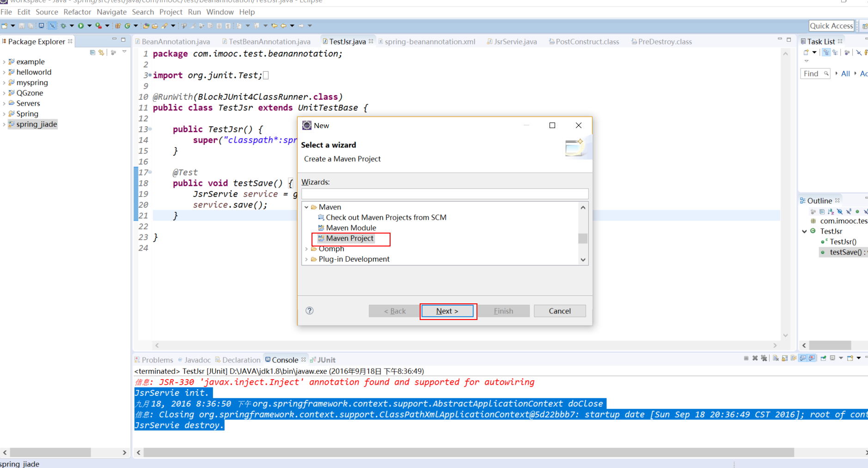Click the Search toolbar icon
Viewport: 868px width, 468px height.
tap(165, 26)
